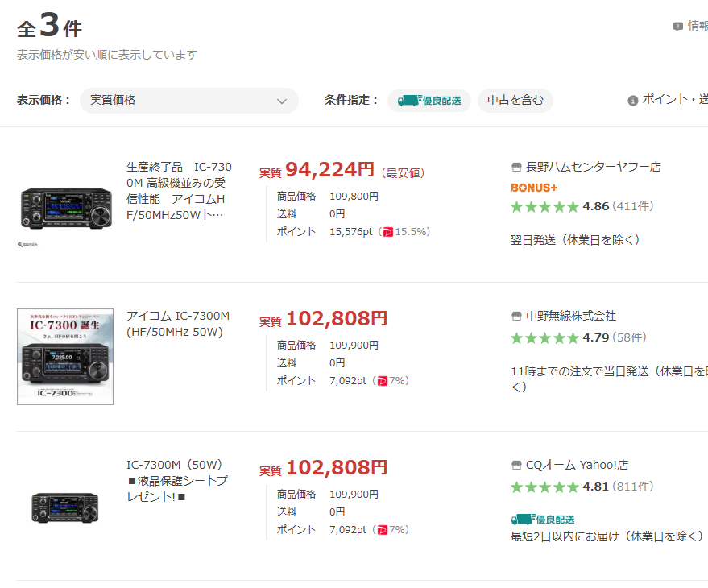Click the 94,224円 lowest price

(329, 170)
